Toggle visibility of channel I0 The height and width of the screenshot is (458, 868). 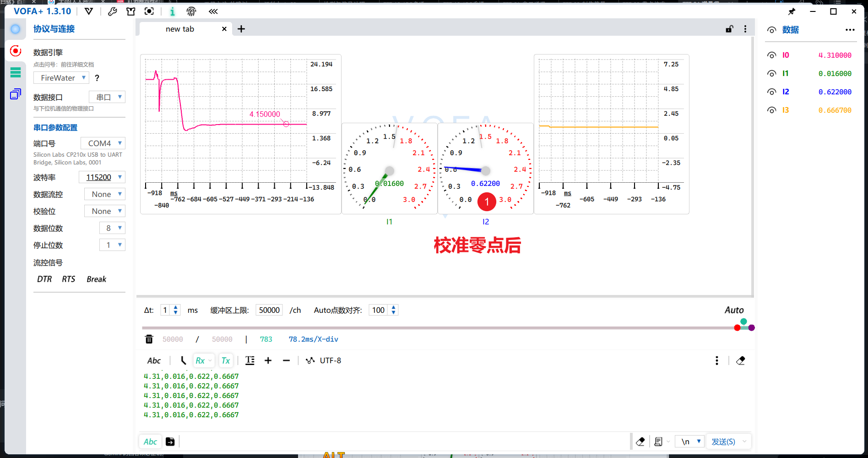772,55
